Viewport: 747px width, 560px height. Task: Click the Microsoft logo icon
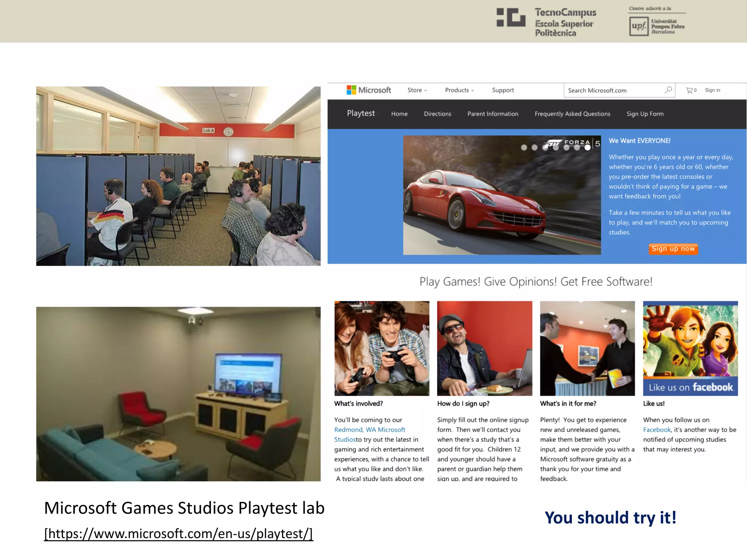coord(351,90)
